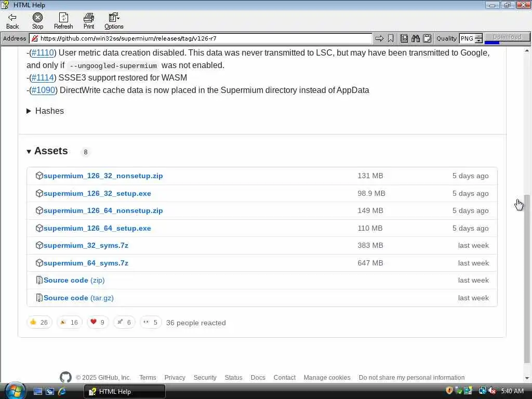Click Switch Windows quick launch icon

pyautogui.click(x=50, y=391)
